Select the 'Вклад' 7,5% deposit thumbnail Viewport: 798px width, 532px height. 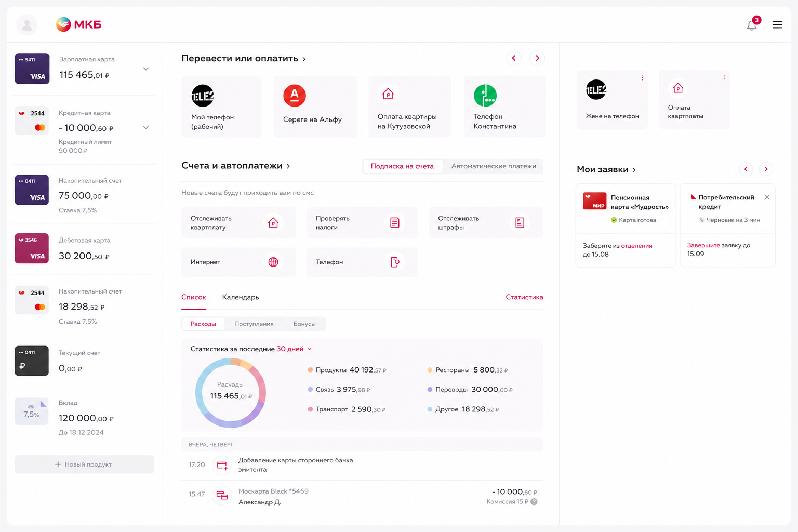tap(31, 411)
